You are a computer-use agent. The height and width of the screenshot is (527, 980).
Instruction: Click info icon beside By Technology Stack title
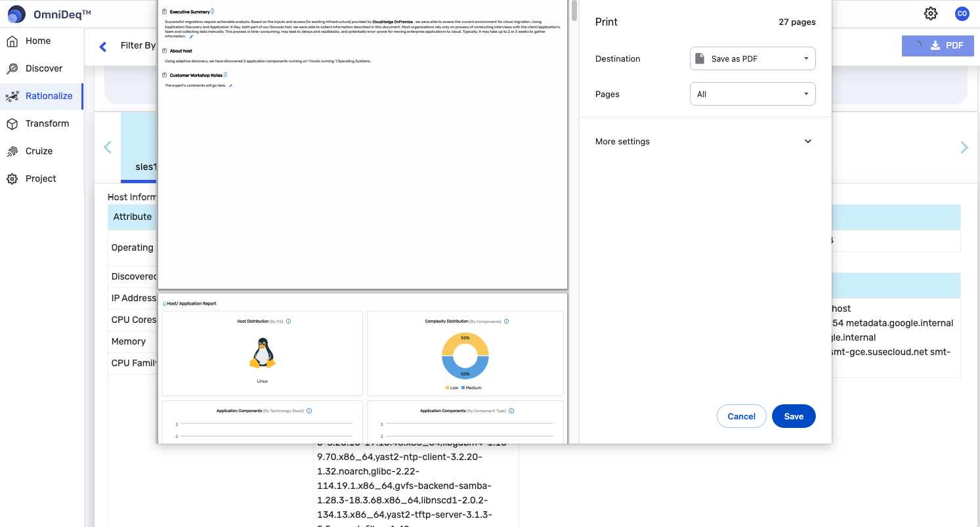pyautogui.click(x=309, y=411)
